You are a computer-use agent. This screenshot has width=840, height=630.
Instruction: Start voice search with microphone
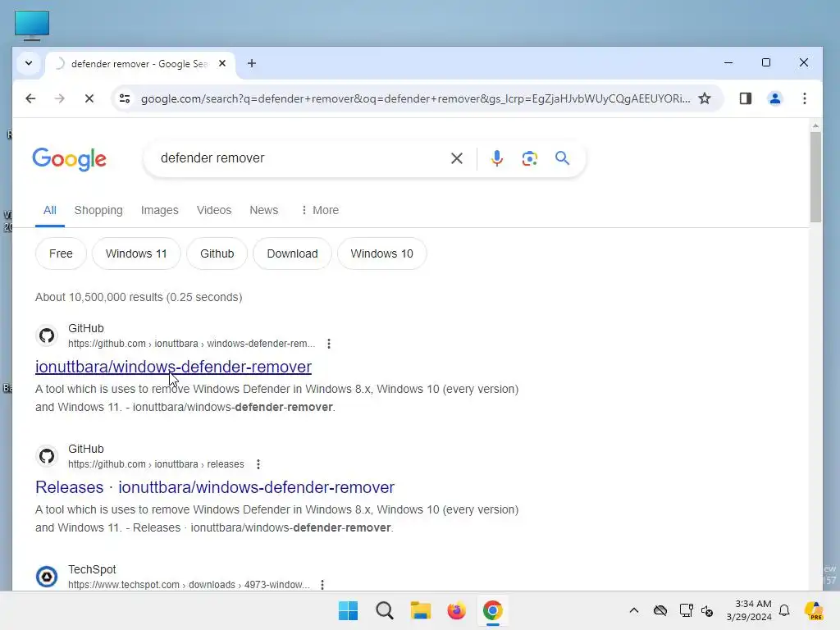pos(496,158)
